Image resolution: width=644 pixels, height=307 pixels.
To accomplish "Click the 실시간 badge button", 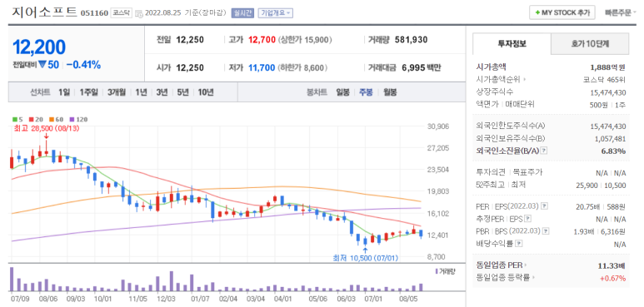I will tap(242, 13).
